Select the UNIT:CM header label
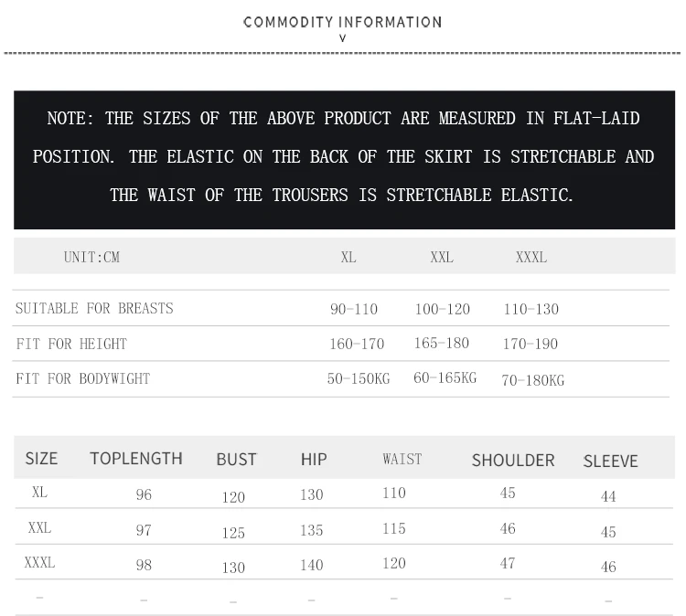686x616 pixels. 91,257
